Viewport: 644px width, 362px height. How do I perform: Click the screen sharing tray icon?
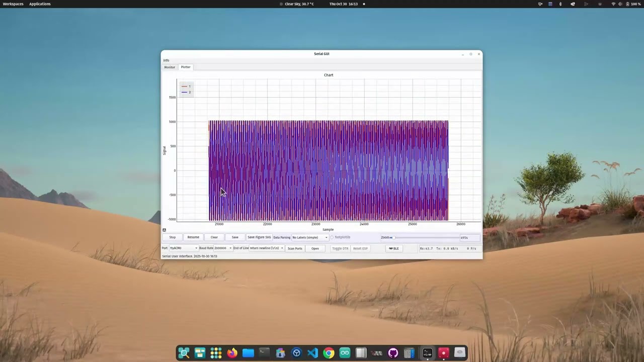573,4
